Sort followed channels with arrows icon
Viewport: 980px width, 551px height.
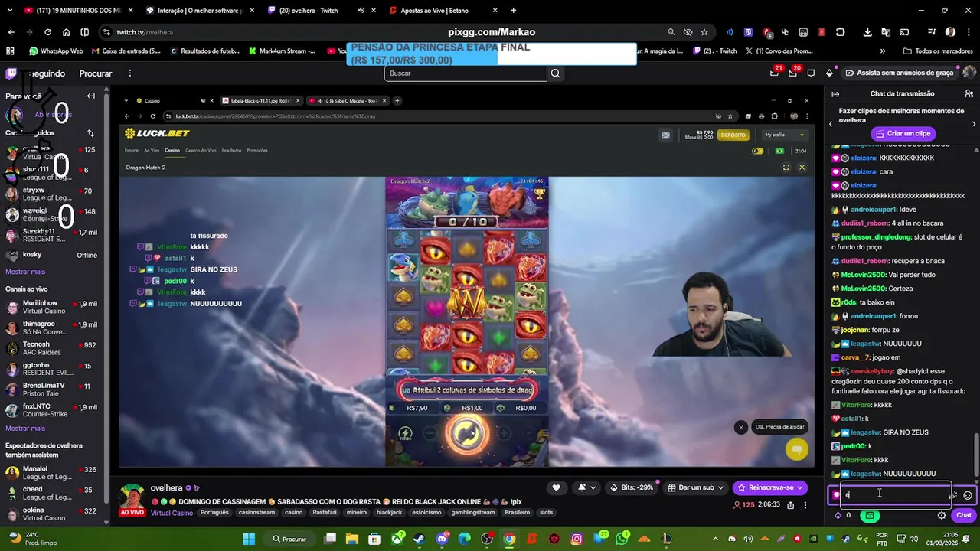[x=90, y=133]
